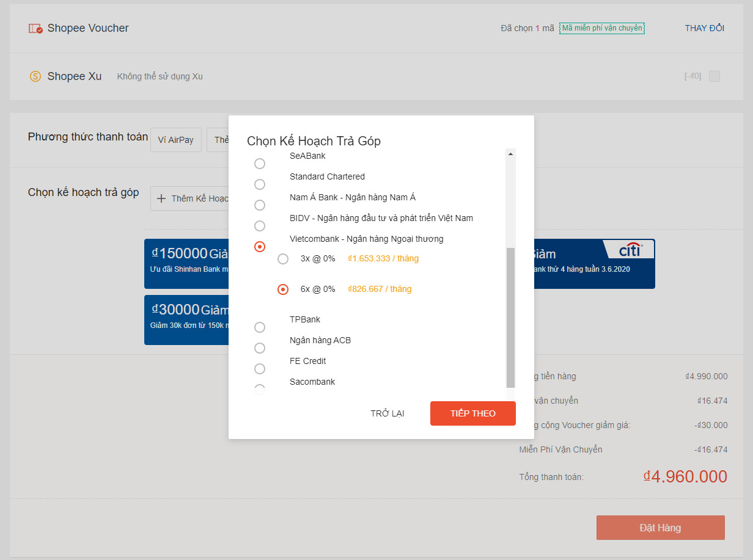Click the Đặt Hàng order button
Viewport: 753px width, 560px height.
coord(661,528)
